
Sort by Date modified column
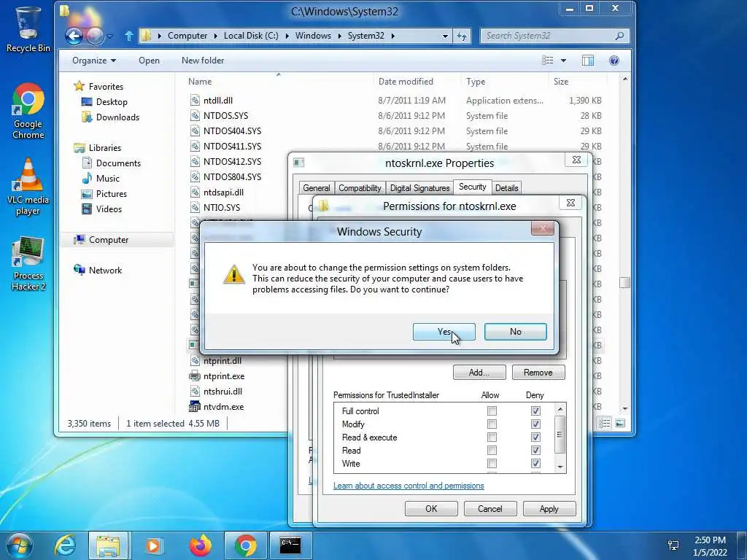[x=406, y=82]
